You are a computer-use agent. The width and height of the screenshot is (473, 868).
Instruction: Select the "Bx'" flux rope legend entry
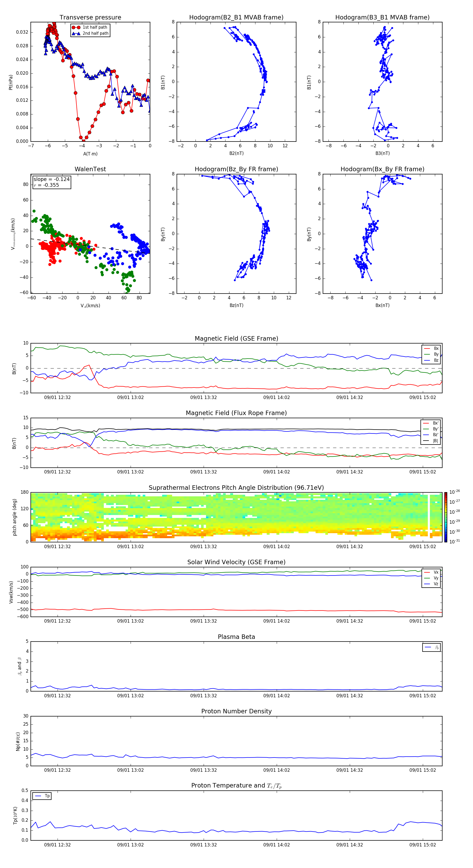pyautogui.click(x=431, y=423)
